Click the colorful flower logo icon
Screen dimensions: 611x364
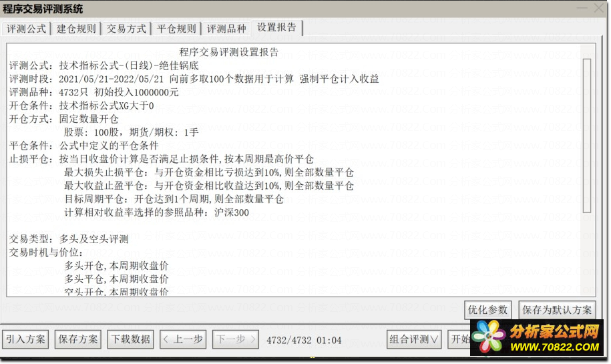click(x=488, y=337)
